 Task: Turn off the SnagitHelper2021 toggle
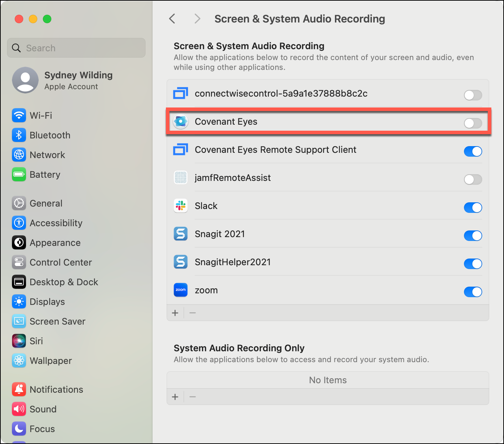473,263
